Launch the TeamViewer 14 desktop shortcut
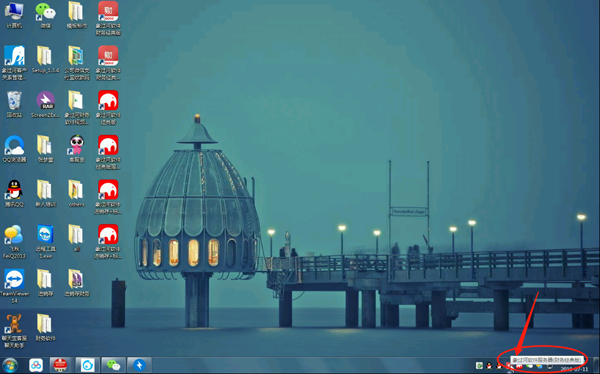 [x=14, y=286]
